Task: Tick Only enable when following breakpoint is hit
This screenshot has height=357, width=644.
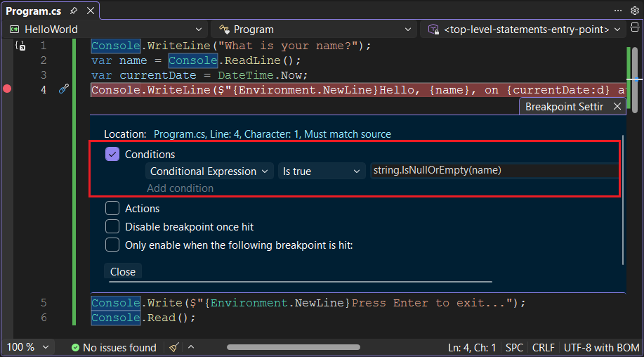Action: click(112, 245)
